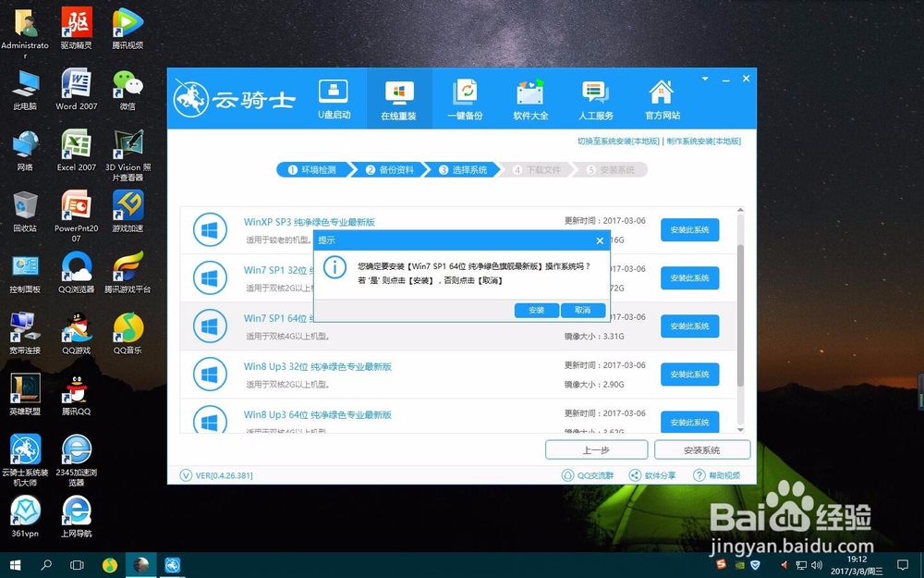Open 切换至系统安装[本地版] link
Image resolution: width=924 pixels, height=578 pixels.
click(x=618, y=141)
